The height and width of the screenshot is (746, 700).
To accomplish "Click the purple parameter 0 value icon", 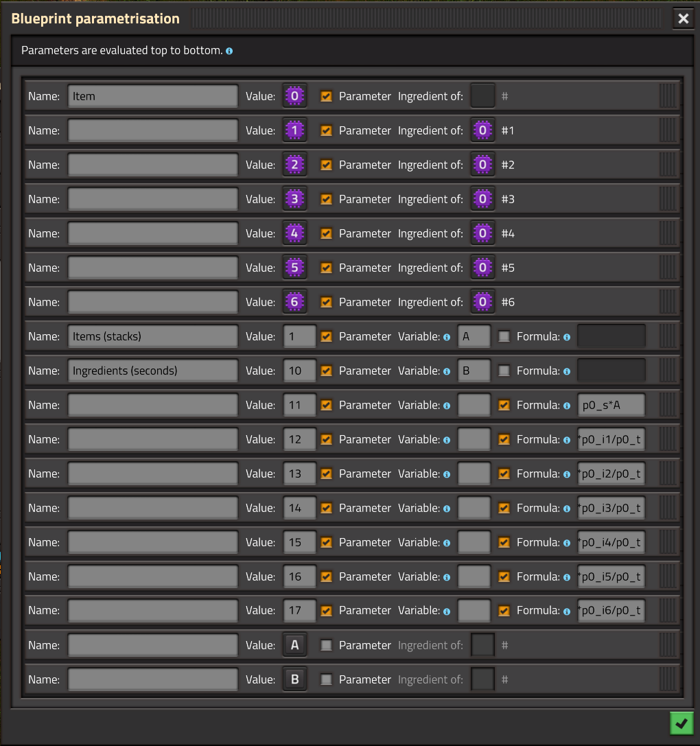I will tap(294, 96).
